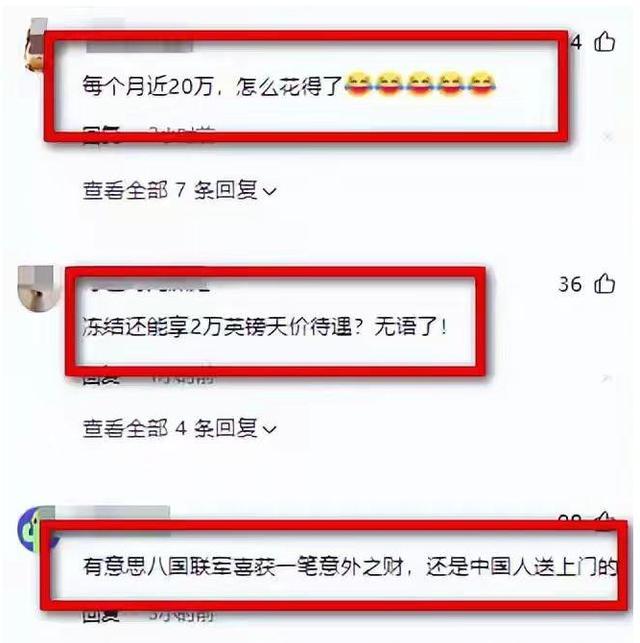The width and height of the screenshot is (640, 643).
Task: Open blurred username above 八国联军 comment
Action: (x=113, y=516)
